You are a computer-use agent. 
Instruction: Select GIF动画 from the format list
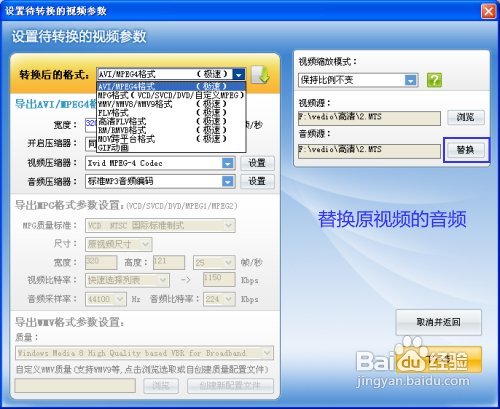tap(171, 147)
